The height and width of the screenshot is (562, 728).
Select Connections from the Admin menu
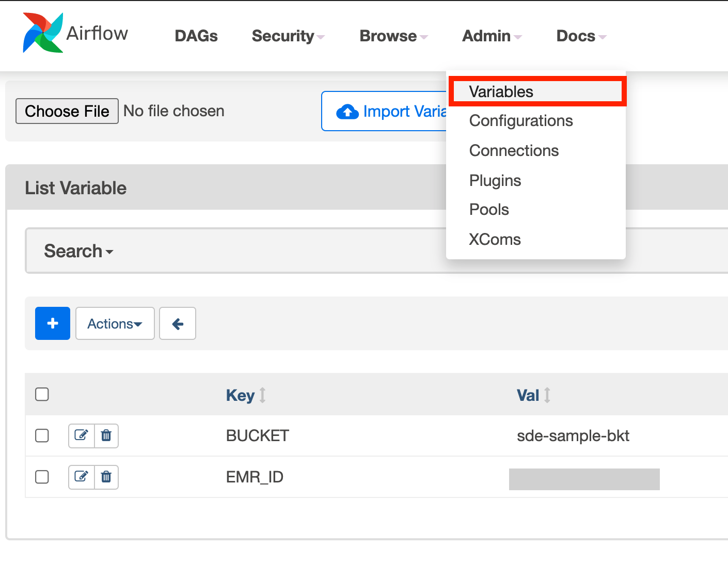(536, 151)
